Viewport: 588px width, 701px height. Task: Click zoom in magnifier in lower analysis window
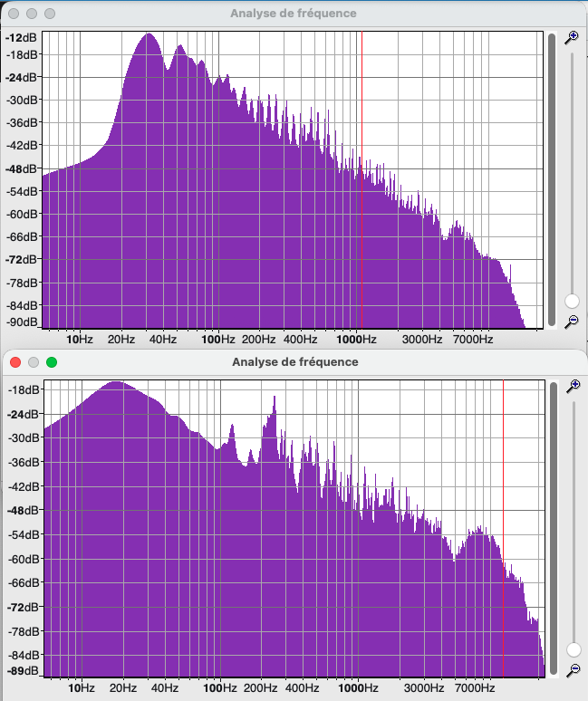click(573, 388)
